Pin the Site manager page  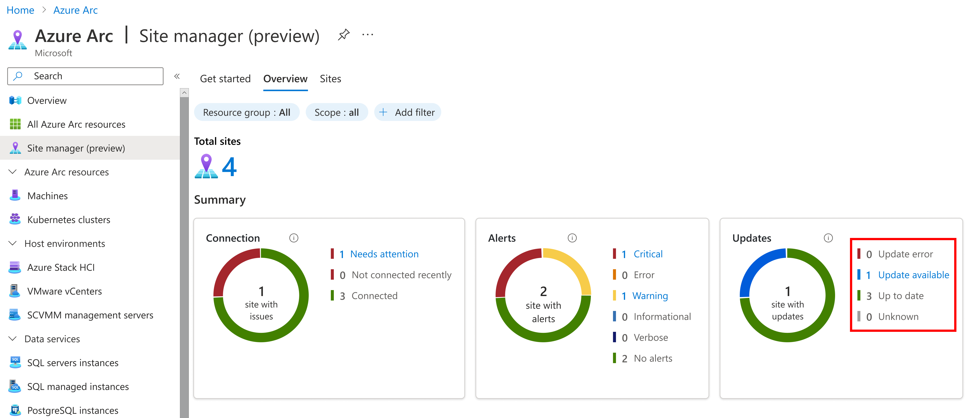click(x=343, y=35)
